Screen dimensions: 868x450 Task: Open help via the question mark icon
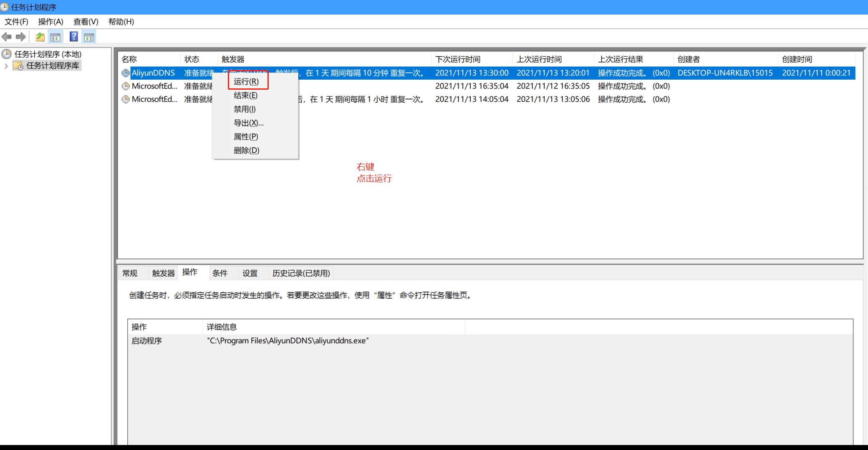pos(73,37)
